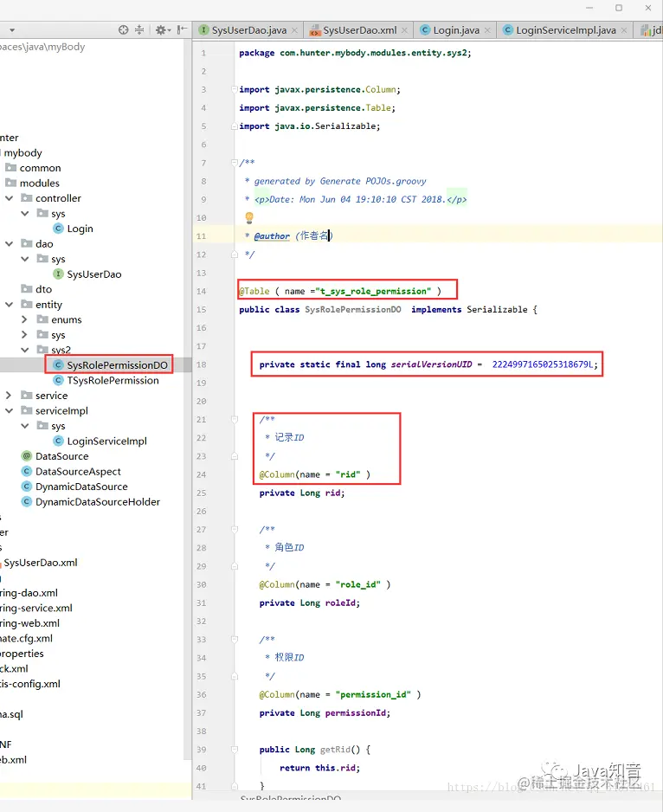The height and width of the screenshot is (812, 663).
Task: Click the "permission_id" column string
Action: [373, 694]
